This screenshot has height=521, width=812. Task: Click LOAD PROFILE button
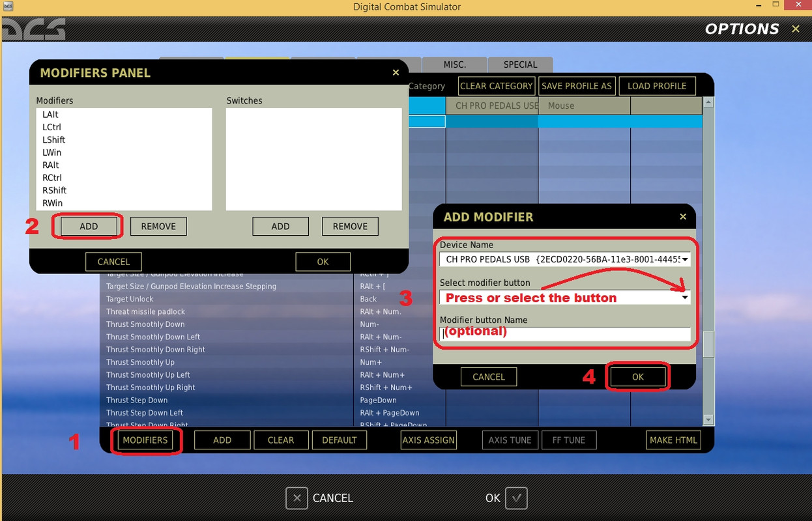click(657, 86)
